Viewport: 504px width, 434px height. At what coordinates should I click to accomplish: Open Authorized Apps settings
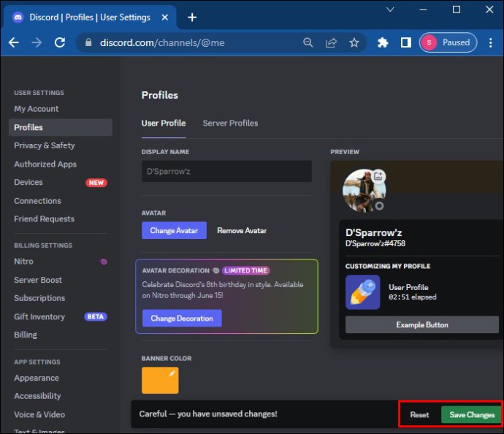click(x=61, y=164)
